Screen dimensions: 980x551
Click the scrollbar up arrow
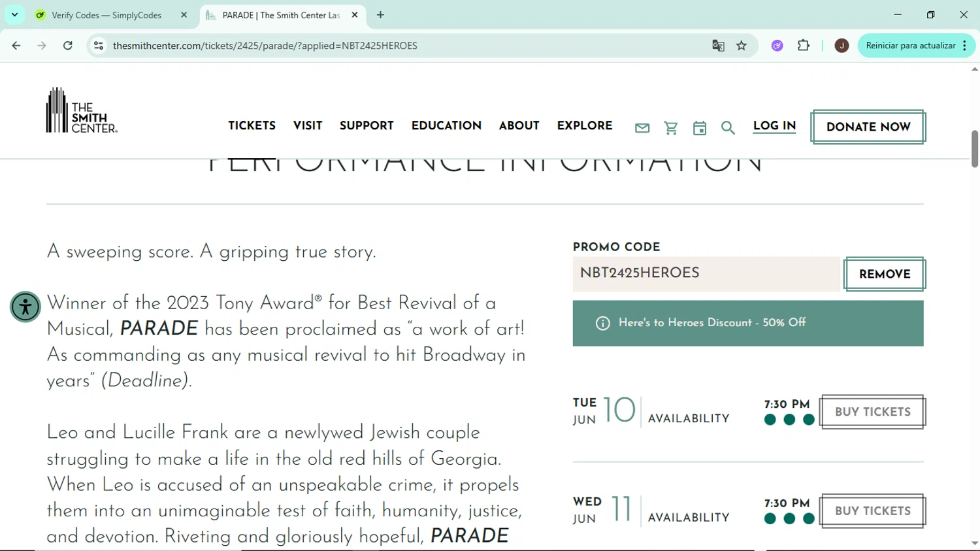975,69
